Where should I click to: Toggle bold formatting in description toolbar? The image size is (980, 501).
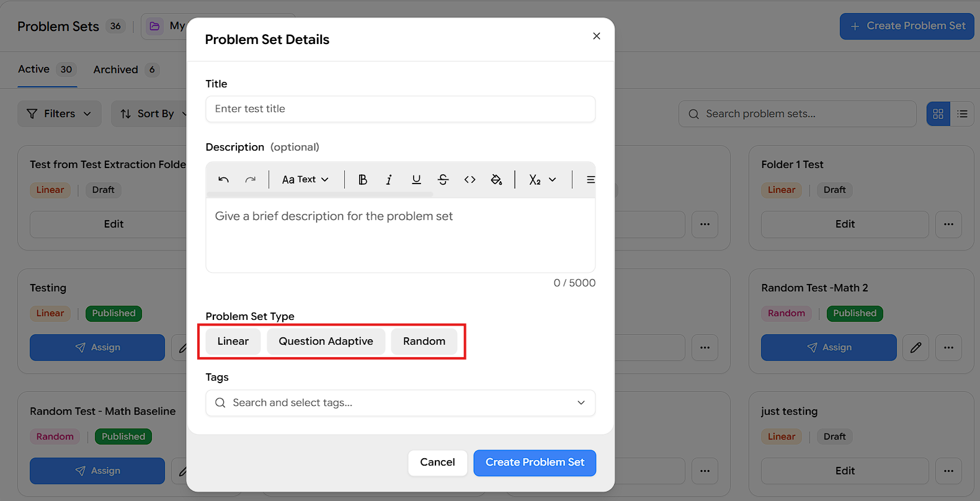click(x=363, y=180)
